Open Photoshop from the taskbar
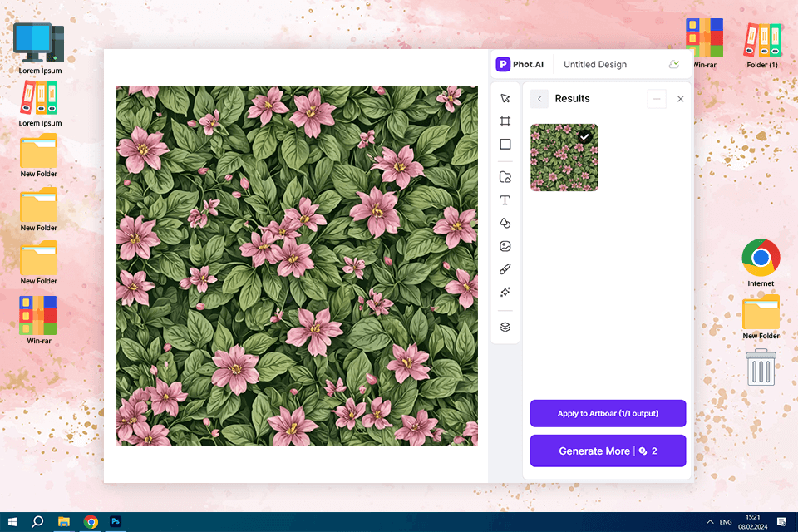 click(x=116, y=522)
